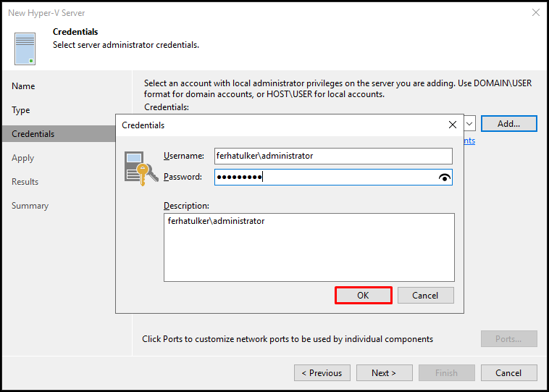Open the Credentials dropdown arrow

(x=469, y=124)
